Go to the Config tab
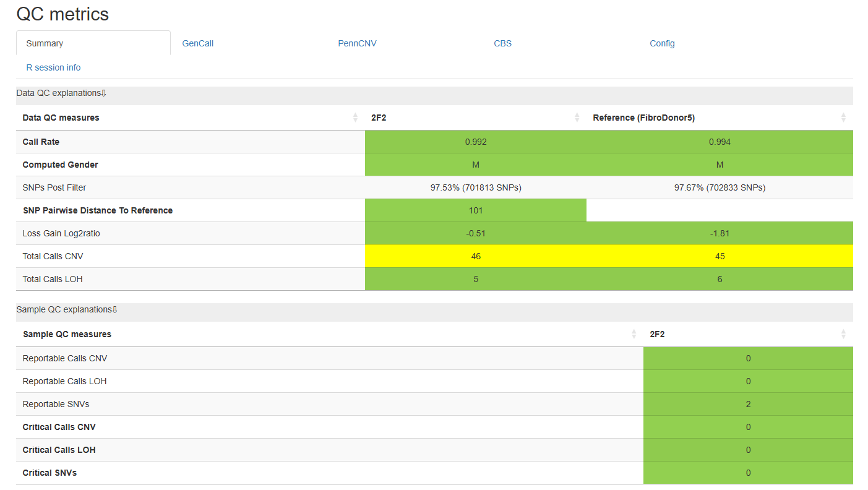This screenshot has height=490, width=868. pos(662,43)
